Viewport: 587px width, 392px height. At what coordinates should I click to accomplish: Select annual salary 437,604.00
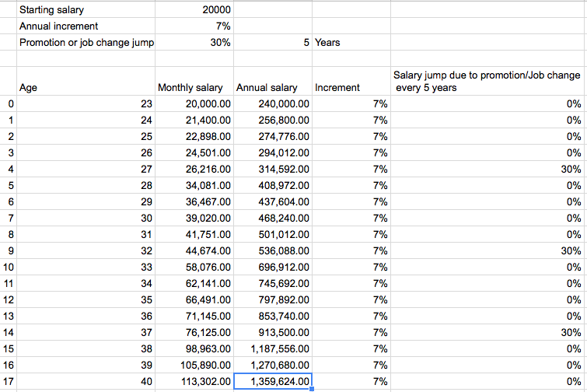(x=273, y=201)
